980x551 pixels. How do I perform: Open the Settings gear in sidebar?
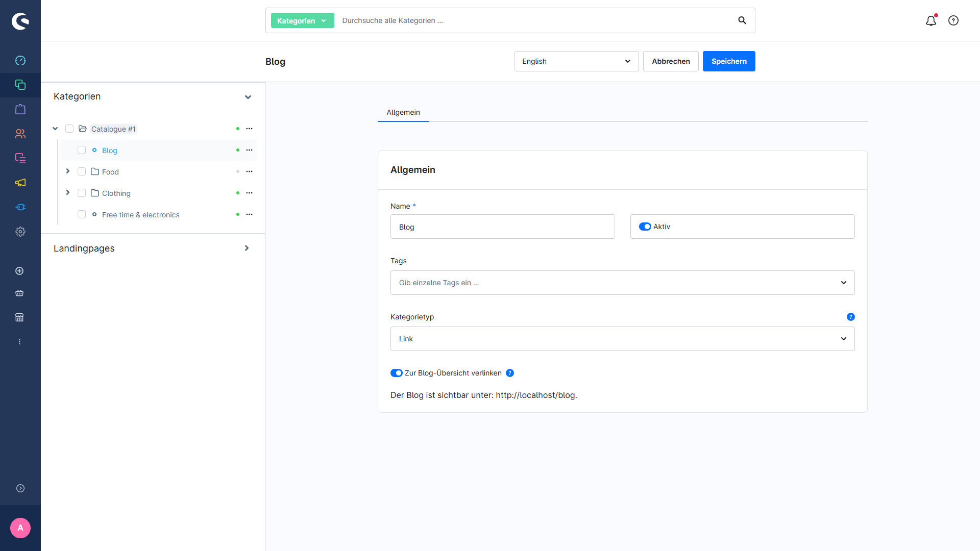(x=20, y=232)
